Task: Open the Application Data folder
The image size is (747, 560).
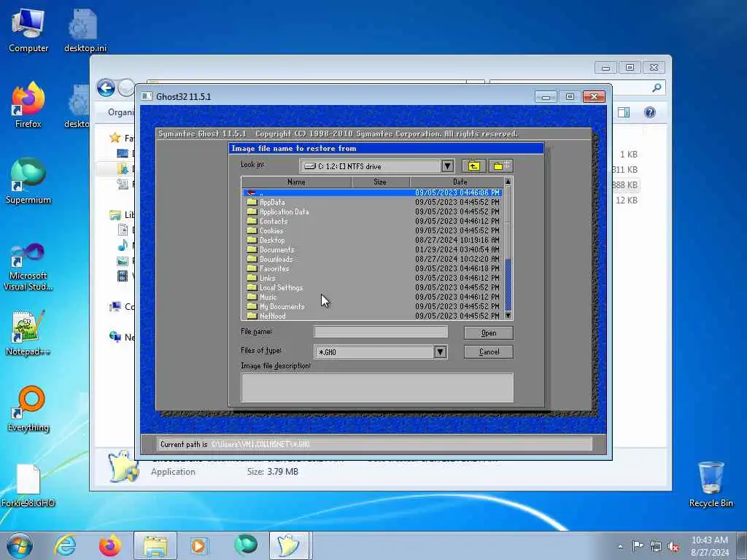Action: point(373,211)
